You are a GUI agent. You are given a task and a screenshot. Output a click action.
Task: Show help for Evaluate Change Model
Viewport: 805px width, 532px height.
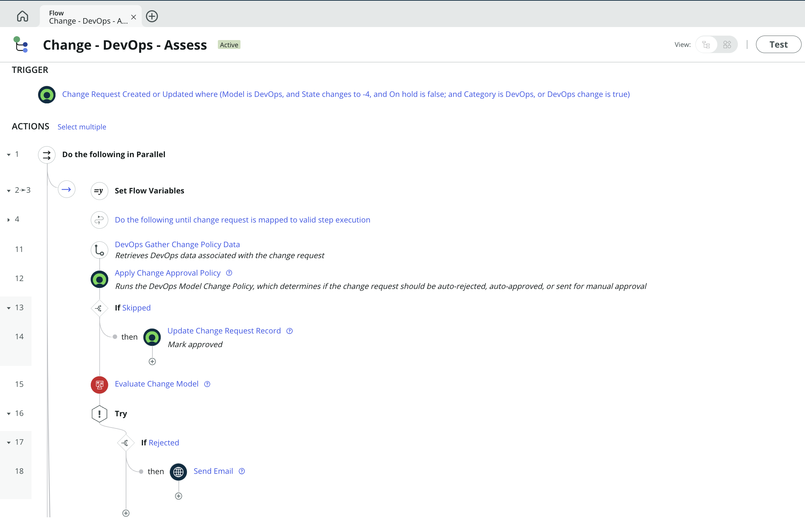pos(207,384)
